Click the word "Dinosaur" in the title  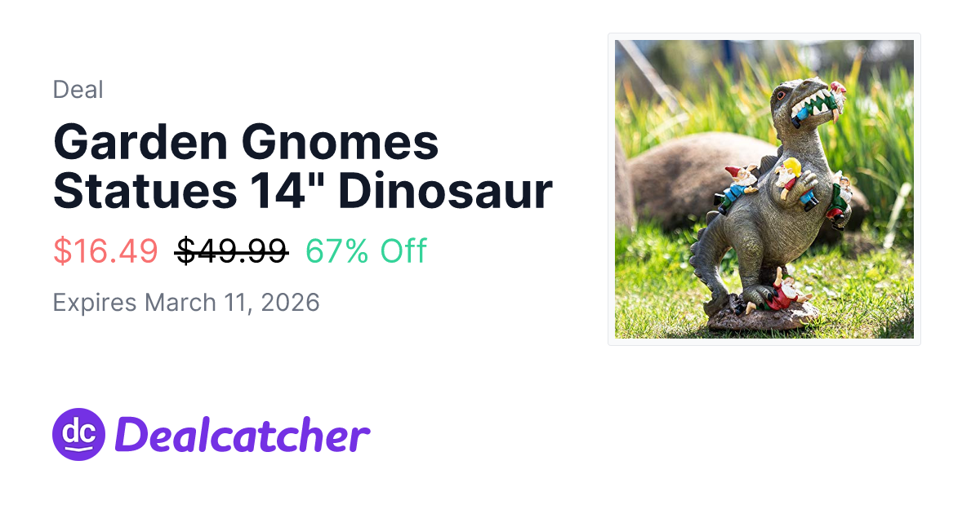(446, 191)
